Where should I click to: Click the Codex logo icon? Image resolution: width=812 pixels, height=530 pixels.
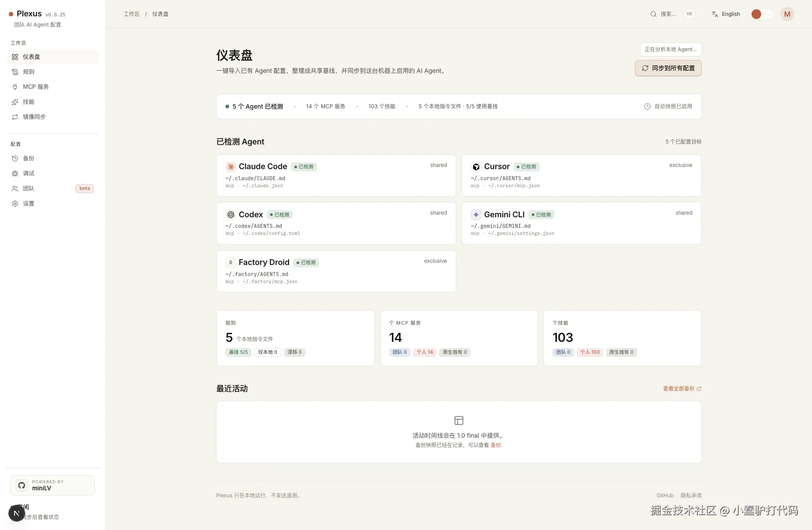pos(230,215)
